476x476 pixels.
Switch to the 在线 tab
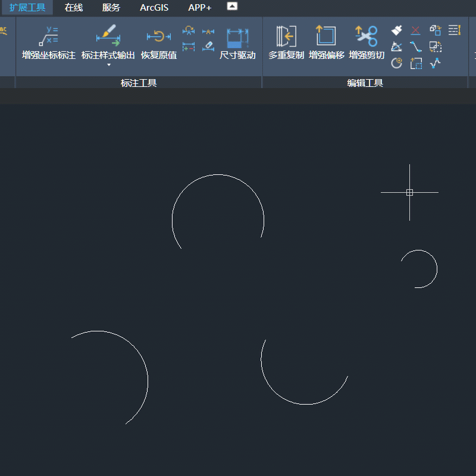coord(74,8)
